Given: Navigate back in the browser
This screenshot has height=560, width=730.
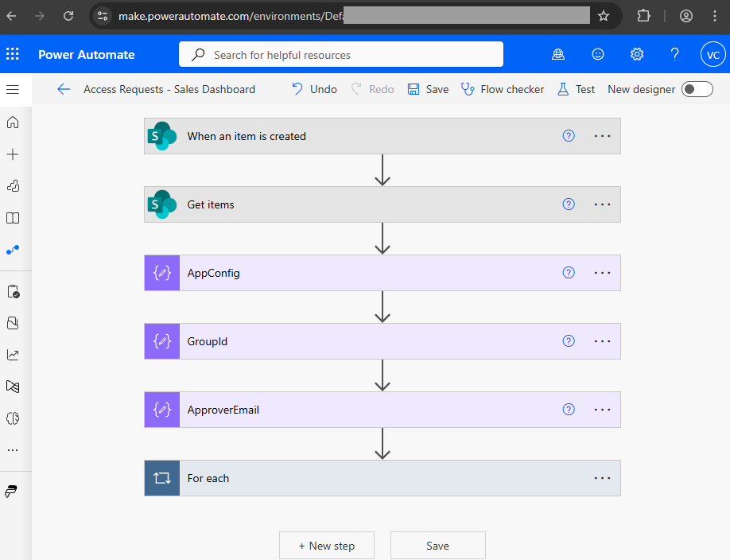Looking at the screenshot, I should tap(12, 16).
